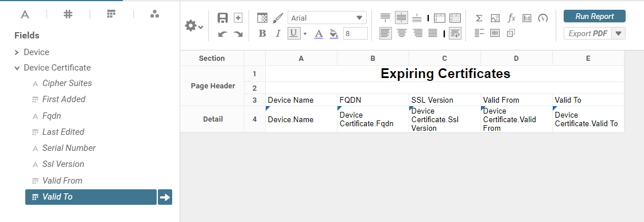Viewport: 644px width, 222px height.
Task: Select the format painter brush
Action: [x=278, y=18]
